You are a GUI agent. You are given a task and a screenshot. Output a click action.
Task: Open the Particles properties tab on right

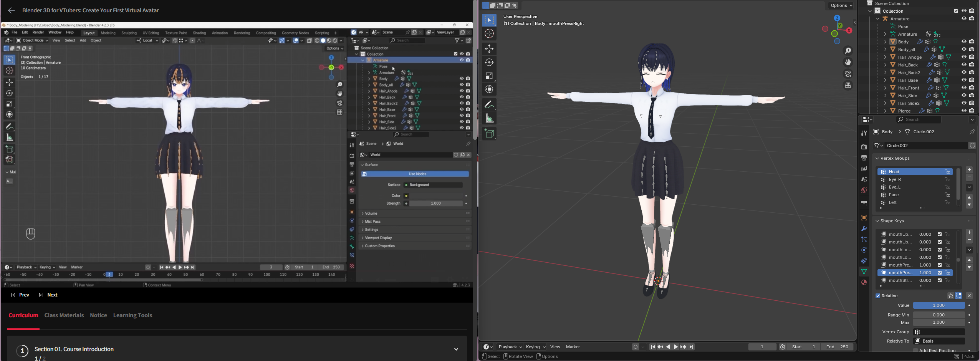click(x=864, y=239)
